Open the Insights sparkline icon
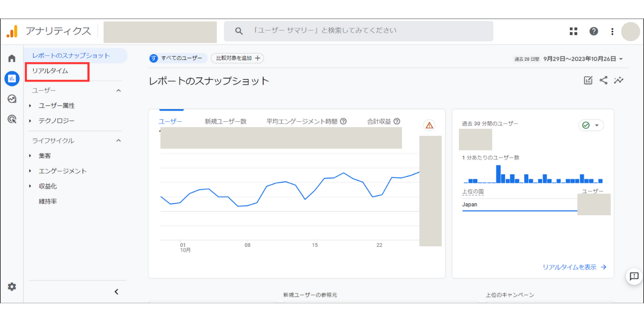The image size is (644, 322). tap(619, 80)
